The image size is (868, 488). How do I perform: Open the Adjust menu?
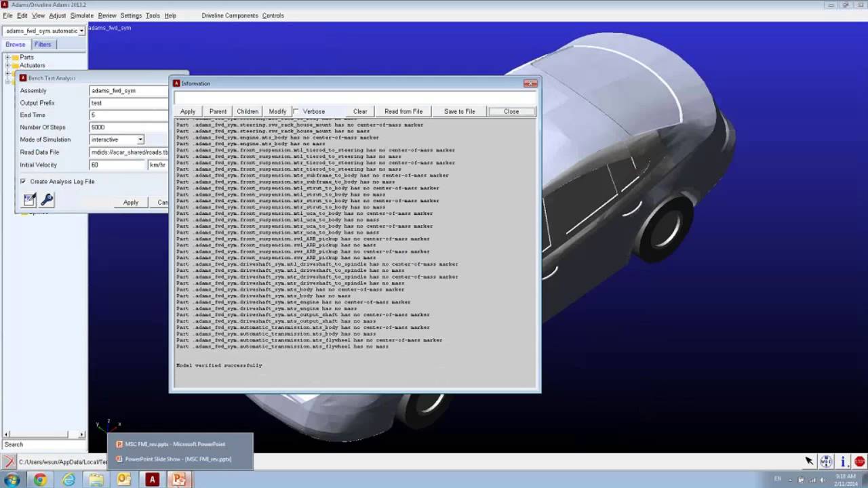point(58,16)
